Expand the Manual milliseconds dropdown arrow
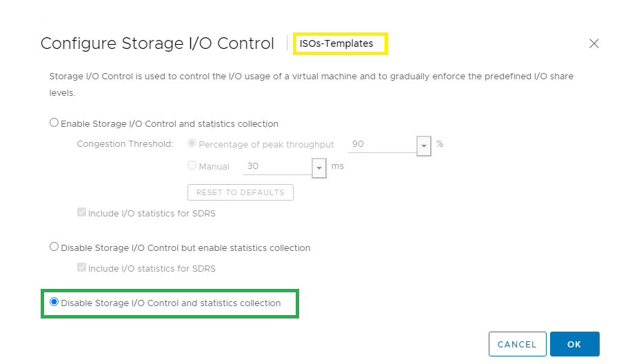 point(319,168)
